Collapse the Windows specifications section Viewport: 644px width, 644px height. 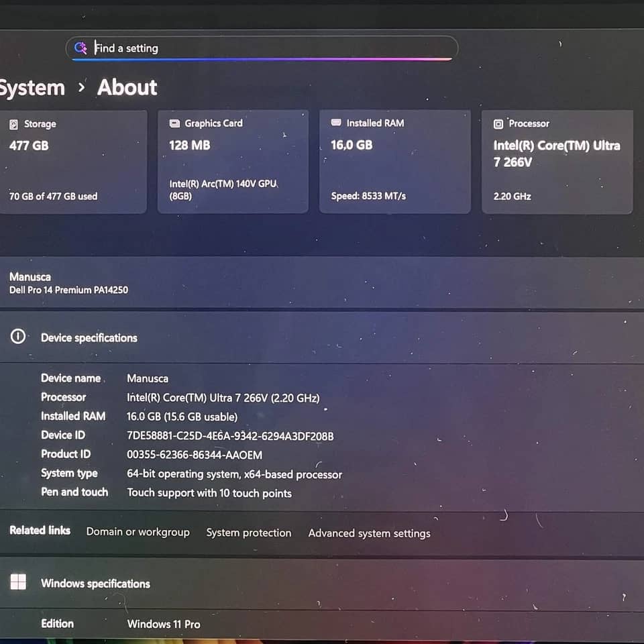tap(322, 584)
